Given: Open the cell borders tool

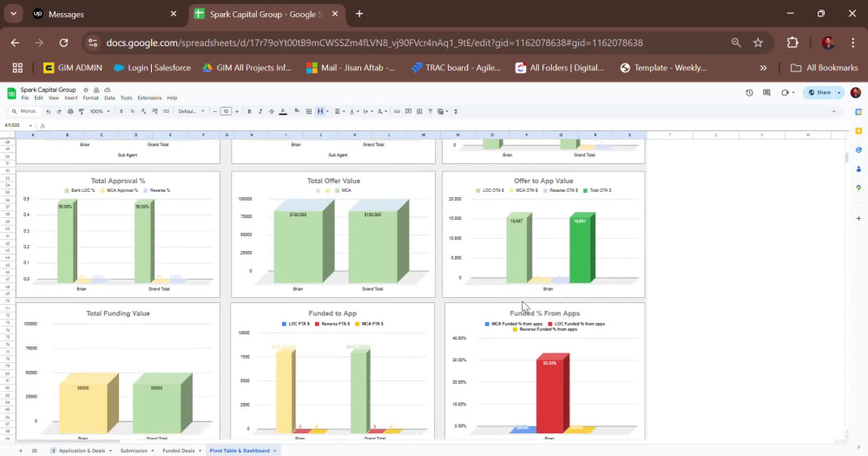Looking at the screenshot, I should click(309, 111).
